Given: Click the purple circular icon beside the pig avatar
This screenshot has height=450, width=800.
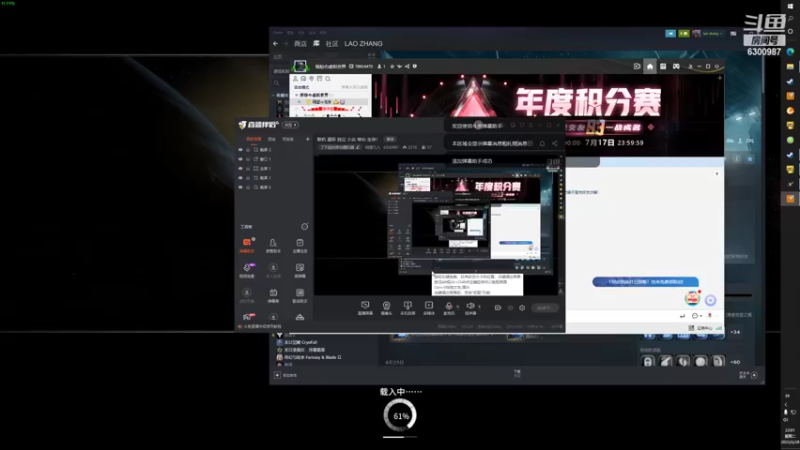Looking at the screenshot, I should pos(711,300).
